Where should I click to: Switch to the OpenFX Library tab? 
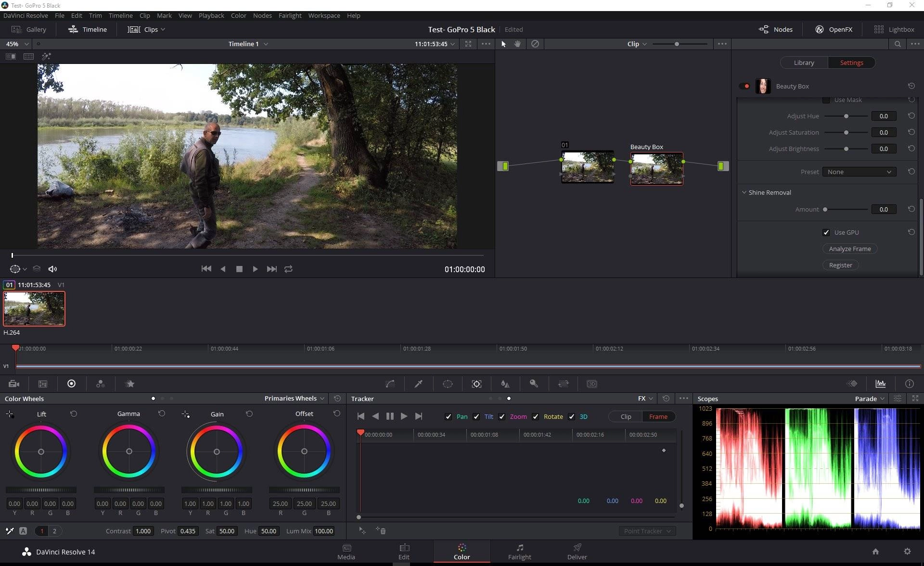click(804, 63)
